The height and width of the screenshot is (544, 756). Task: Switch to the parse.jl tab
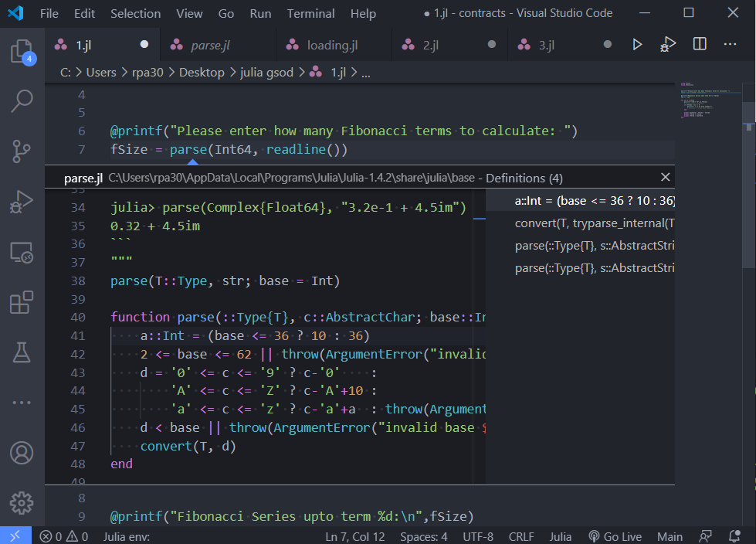tap(218, 44)
